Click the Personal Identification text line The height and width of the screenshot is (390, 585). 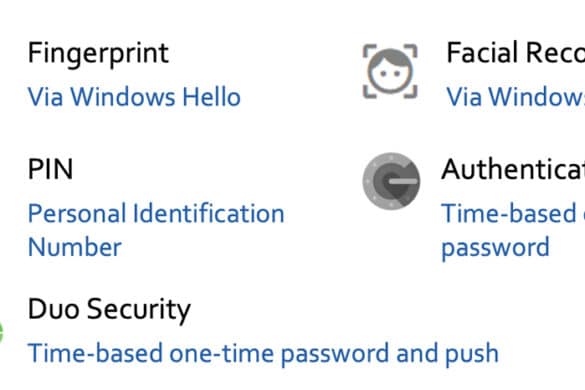(x=156, y=214)
